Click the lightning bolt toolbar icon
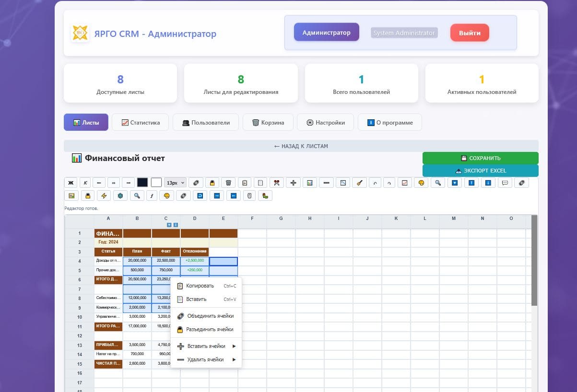577x392 pixels. 103,196
